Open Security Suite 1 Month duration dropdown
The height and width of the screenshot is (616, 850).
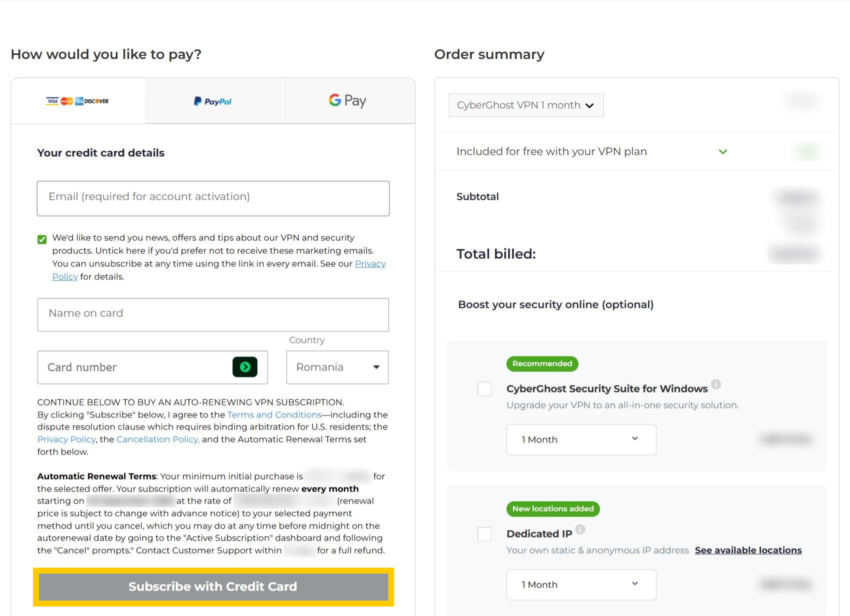coord(581,439)
